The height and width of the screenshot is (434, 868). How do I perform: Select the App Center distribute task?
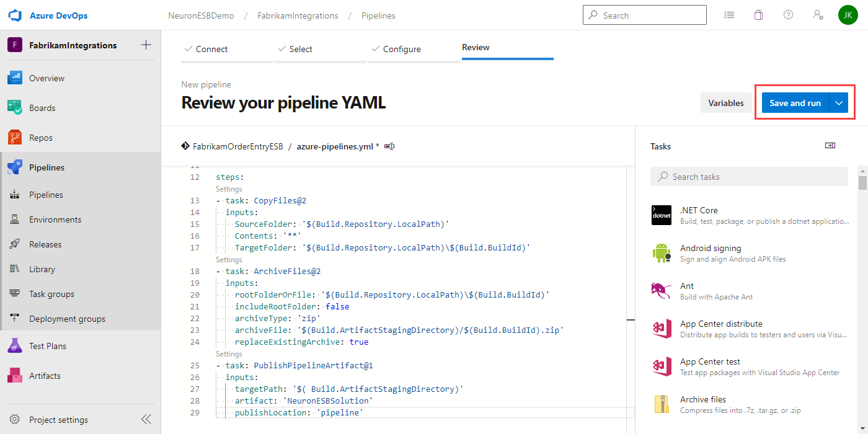click(749, 329)
